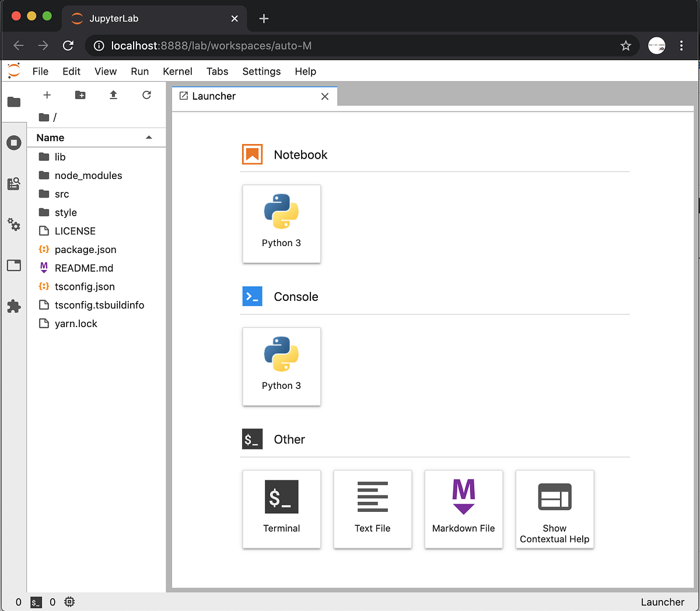Open the Kernel menu

pyautogui.click(x=177, y=71)
